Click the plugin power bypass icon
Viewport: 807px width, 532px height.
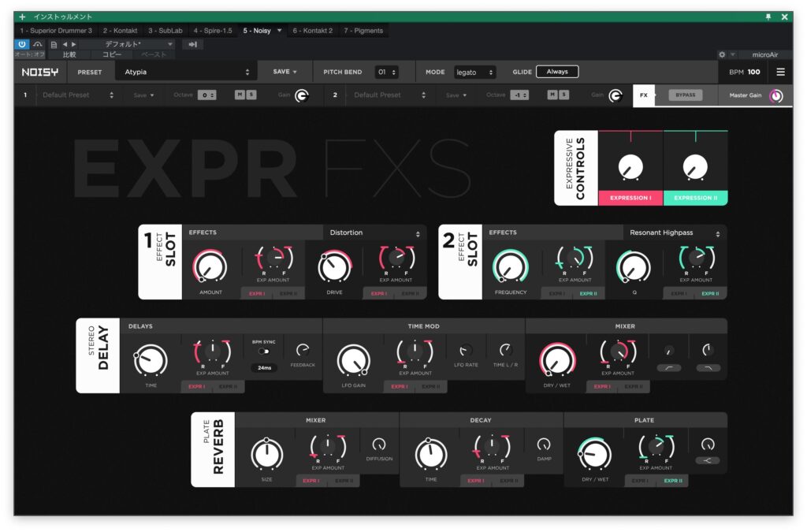click(x=22, y=44)
